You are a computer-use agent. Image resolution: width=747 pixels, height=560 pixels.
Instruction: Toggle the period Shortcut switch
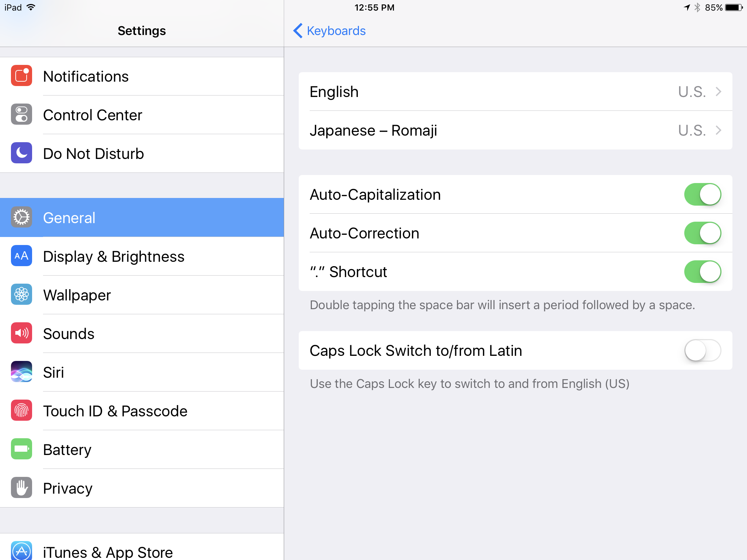(x=702, y=272)
